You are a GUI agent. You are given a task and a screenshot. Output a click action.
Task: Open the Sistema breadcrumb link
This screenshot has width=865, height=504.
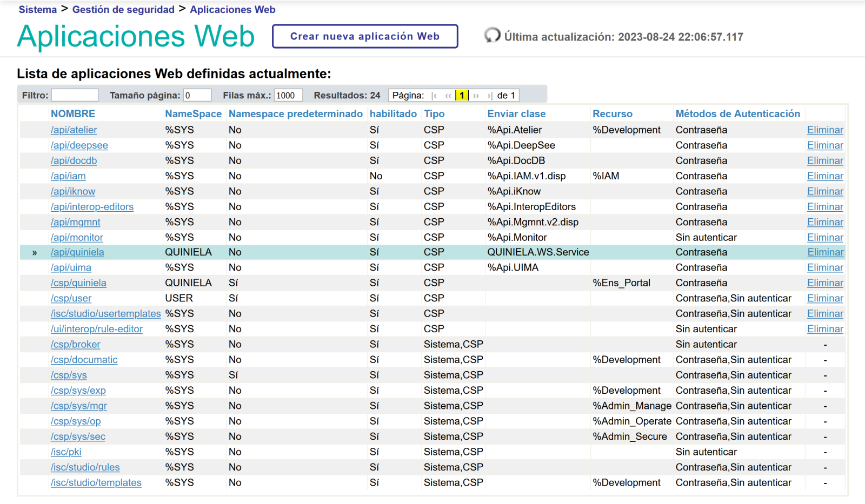[x=38, y=10]
